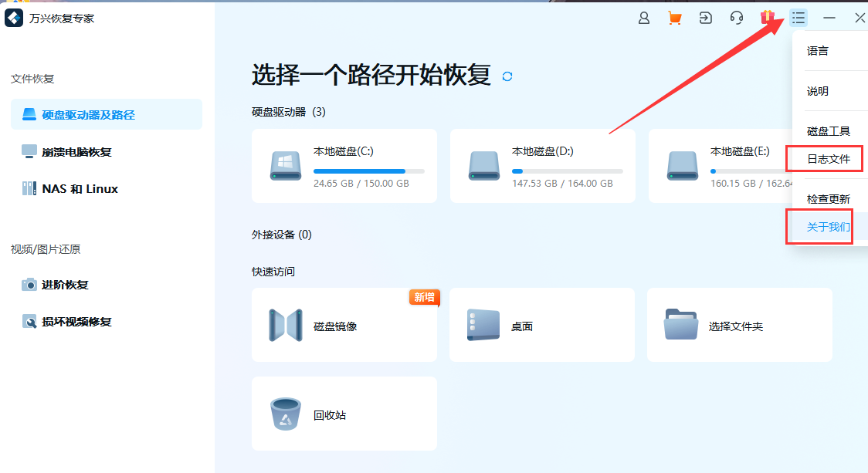Open 关于我们 menu entry
The height and width of the screenshot is (473, 868).
point(828,227)
